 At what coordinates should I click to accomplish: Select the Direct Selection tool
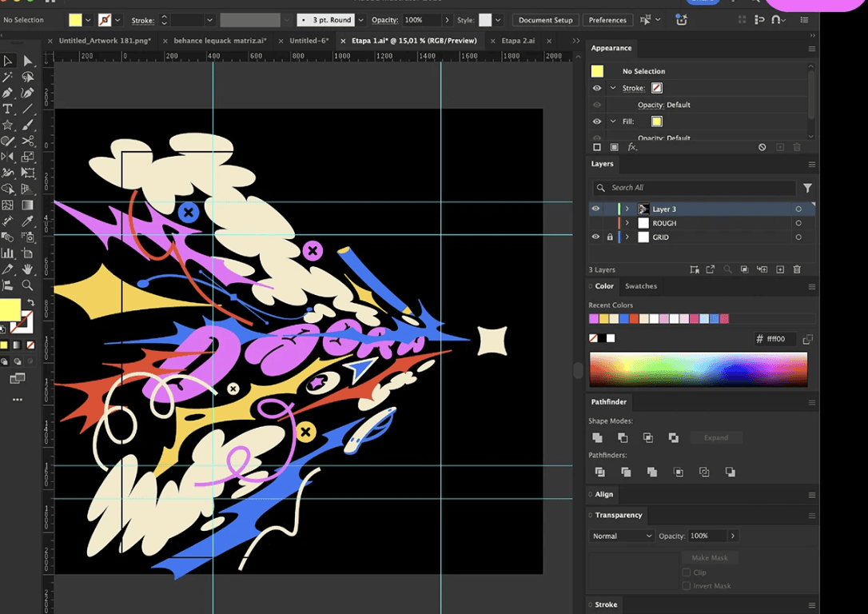(x=27, y=61)
